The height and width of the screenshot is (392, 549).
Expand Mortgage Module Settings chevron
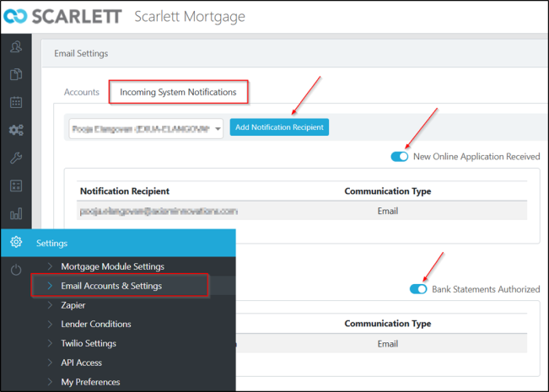pos(50,266)
